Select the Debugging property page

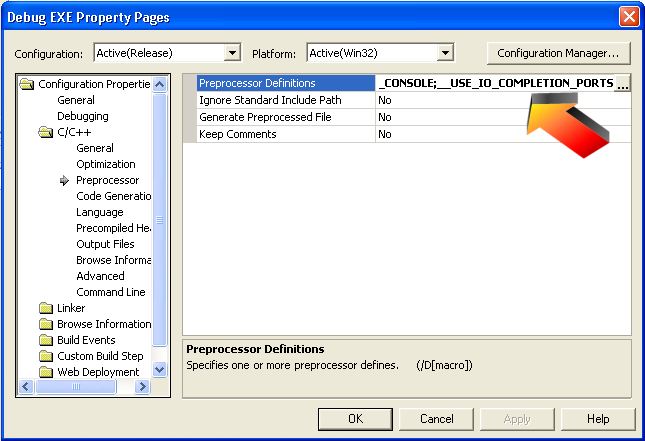83,116
